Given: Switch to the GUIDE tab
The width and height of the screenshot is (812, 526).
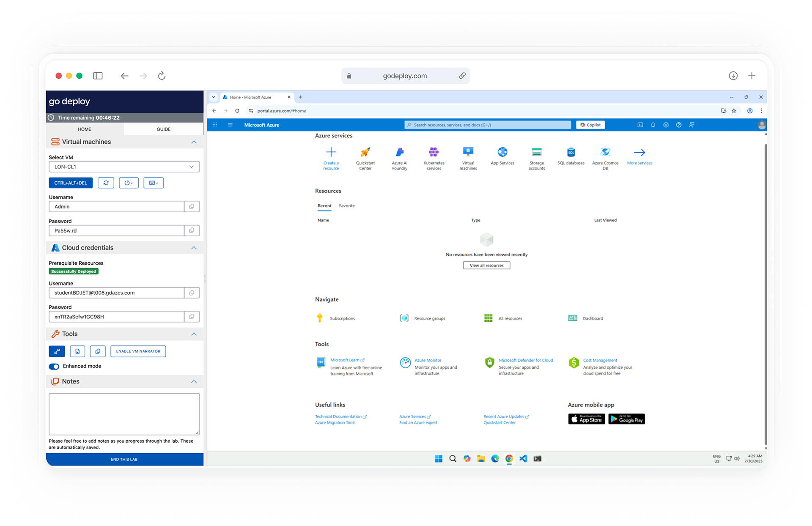Looking at the screenshot, I should pos(164,129).
